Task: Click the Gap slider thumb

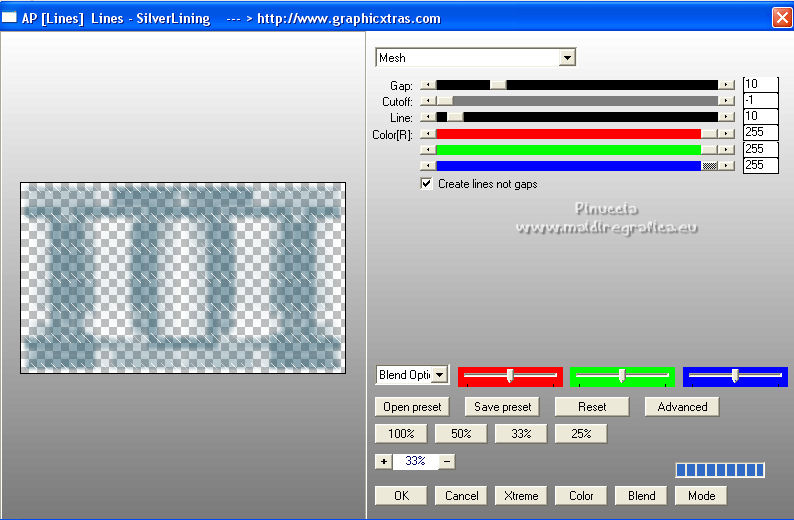Action: point(498,85)
